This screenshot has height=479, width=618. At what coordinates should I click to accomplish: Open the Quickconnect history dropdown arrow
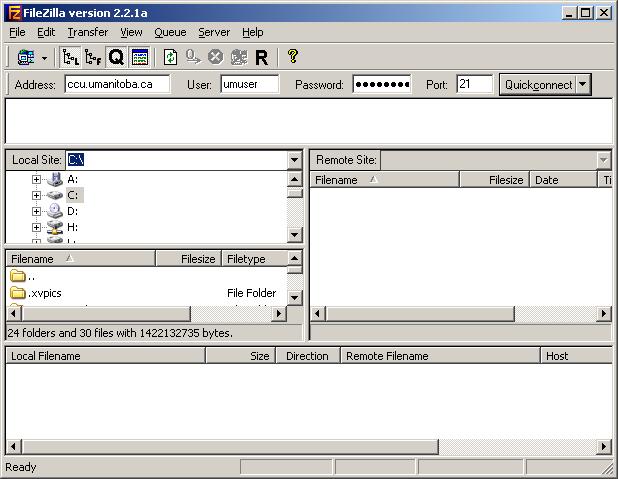click(583, 85)
